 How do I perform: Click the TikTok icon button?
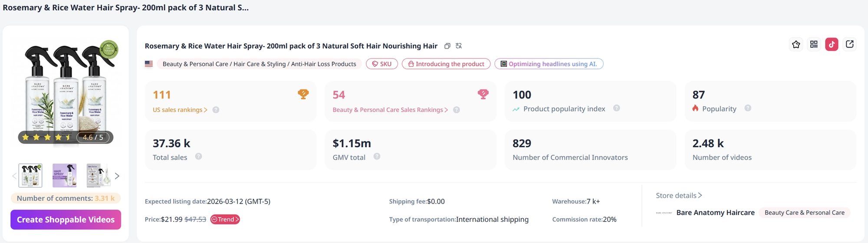tap(832, 44)
